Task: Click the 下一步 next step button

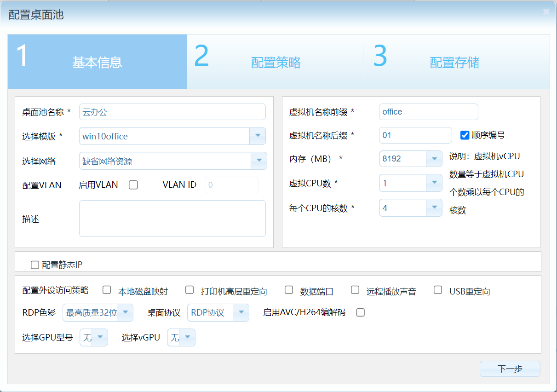Action: pos(510,369)
